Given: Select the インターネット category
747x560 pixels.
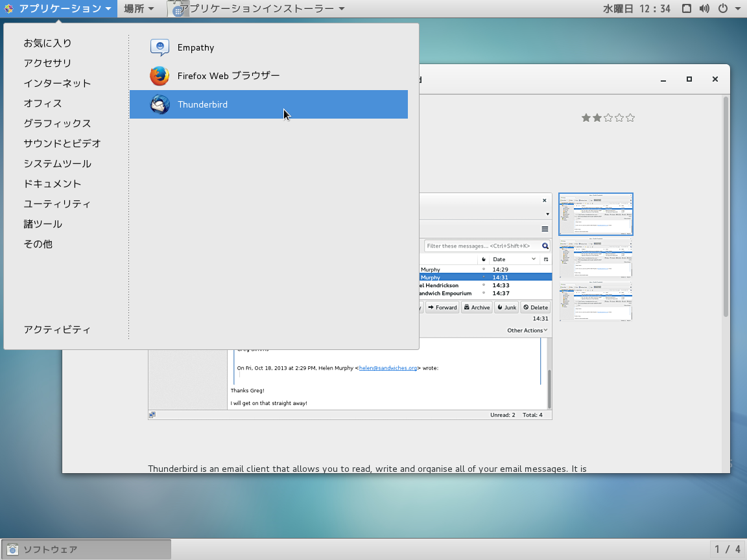Looking at the screenshot, I should pyautogui.click(x=57, y=84).
